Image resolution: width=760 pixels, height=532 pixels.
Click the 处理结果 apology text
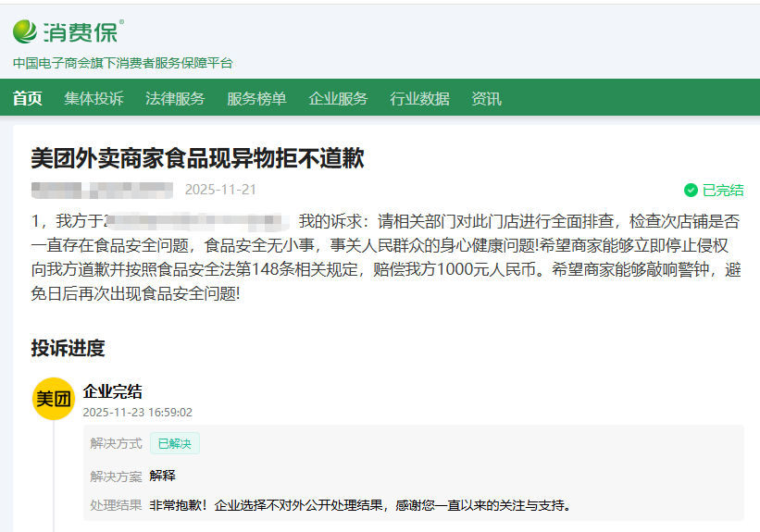pos(359,505)
